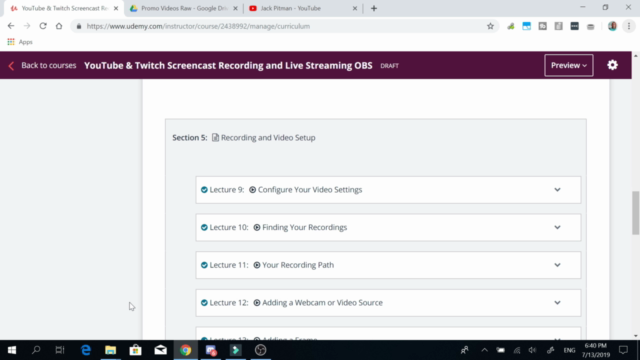Expand Lecture 10 Finding Your Recordings
The height and width of the screenshot is (360, 640).
point(557,227)
